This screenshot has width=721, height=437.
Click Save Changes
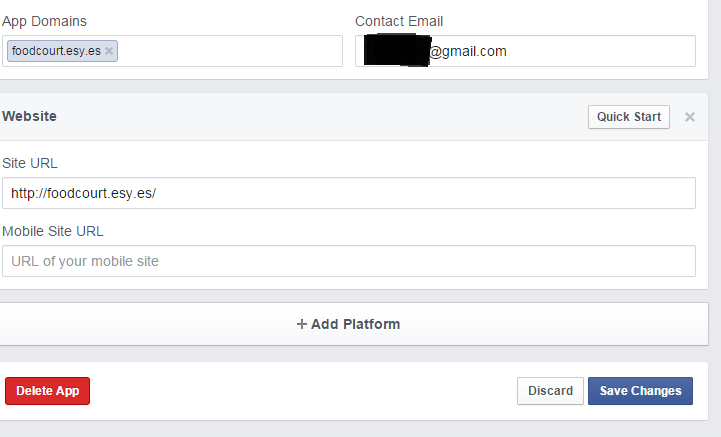[640, 391]
